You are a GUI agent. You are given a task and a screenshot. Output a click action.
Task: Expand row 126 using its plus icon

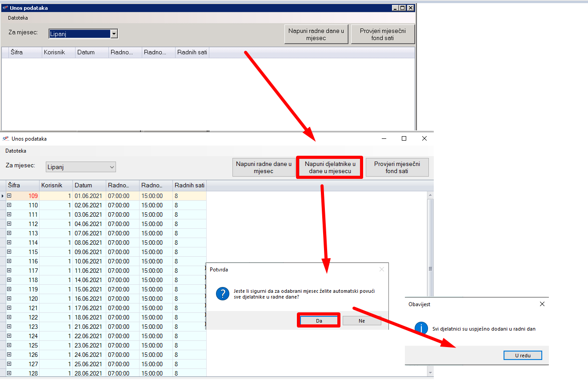click(9, 355)
